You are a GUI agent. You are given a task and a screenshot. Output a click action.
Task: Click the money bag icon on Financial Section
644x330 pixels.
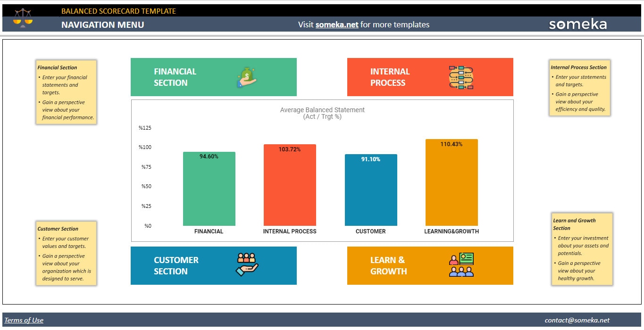tap(246, 77)
